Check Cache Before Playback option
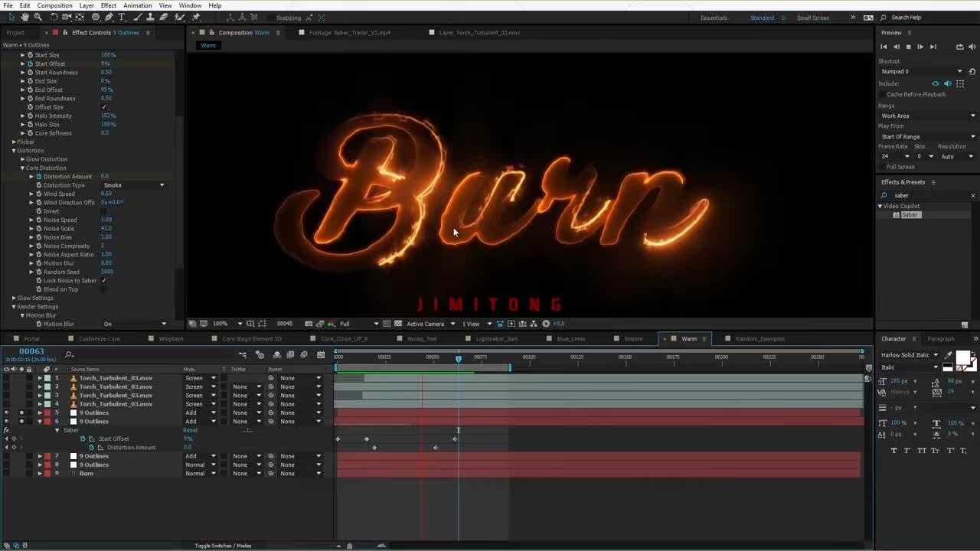The image size is (980, 551). [883, 94]
